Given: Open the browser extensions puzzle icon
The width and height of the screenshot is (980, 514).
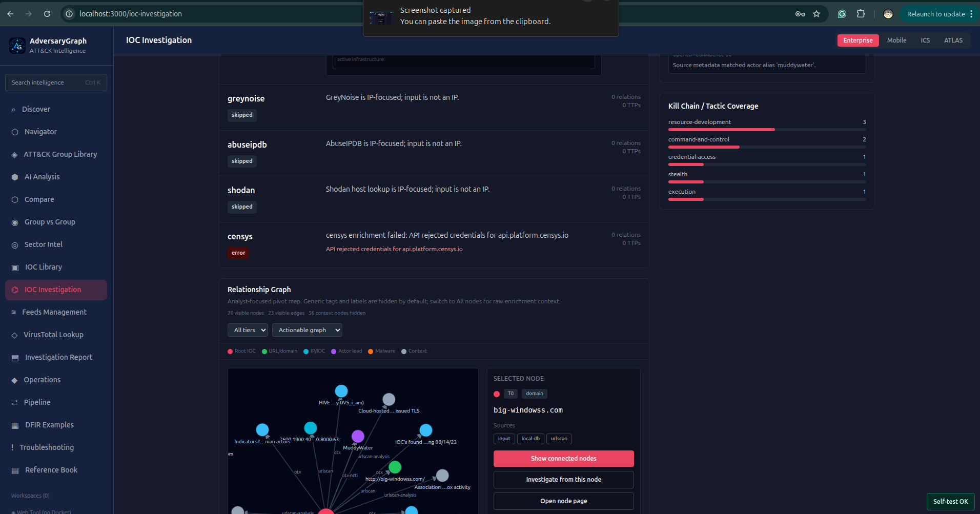Looking at the screenshot, I should click(x=861, y=14).
